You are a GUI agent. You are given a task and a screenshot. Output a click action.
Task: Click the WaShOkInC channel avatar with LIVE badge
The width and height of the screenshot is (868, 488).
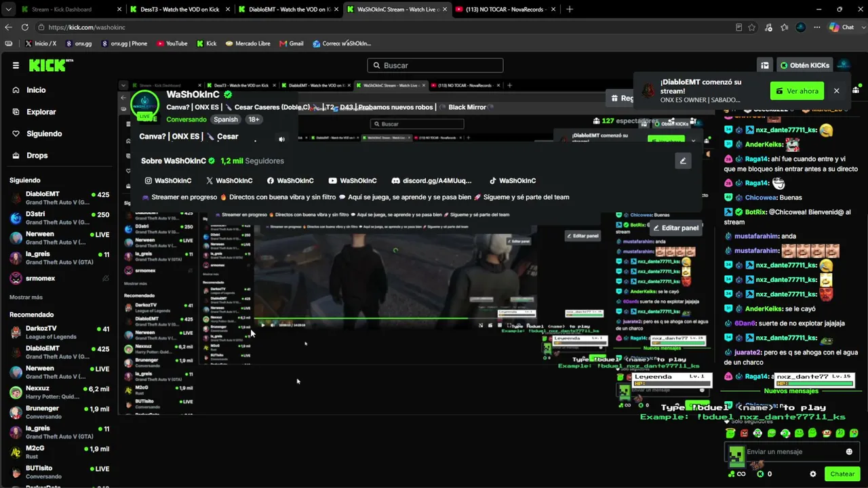click(144, 105)
